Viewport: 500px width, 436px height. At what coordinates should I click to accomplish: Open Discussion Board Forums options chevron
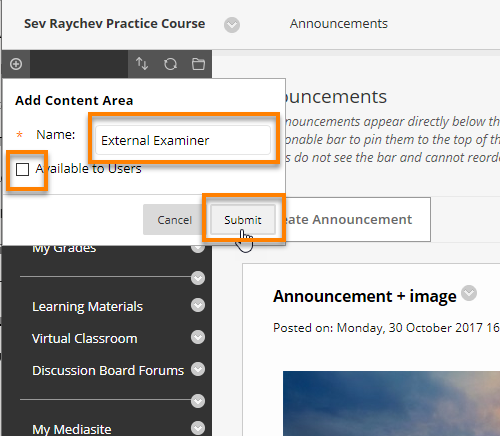point(198,369)
